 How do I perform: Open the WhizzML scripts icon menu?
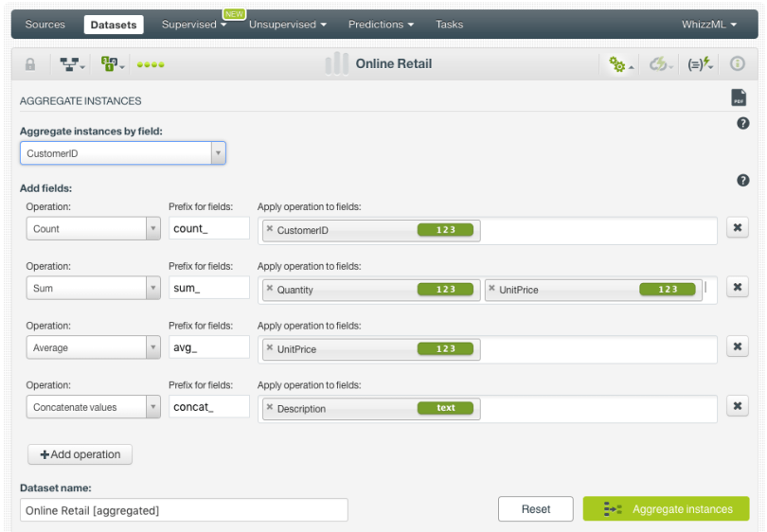point(701,64)
